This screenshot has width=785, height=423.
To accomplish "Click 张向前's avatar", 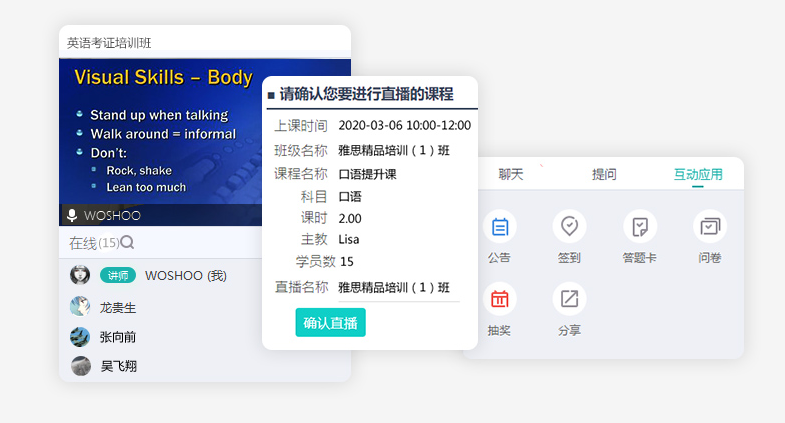I will tap(80, 337).
